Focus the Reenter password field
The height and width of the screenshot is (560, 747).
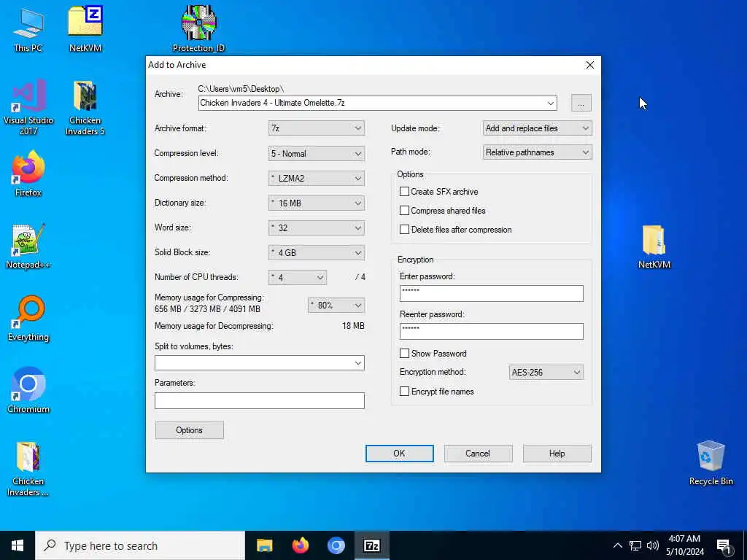[x=491, y=332]
